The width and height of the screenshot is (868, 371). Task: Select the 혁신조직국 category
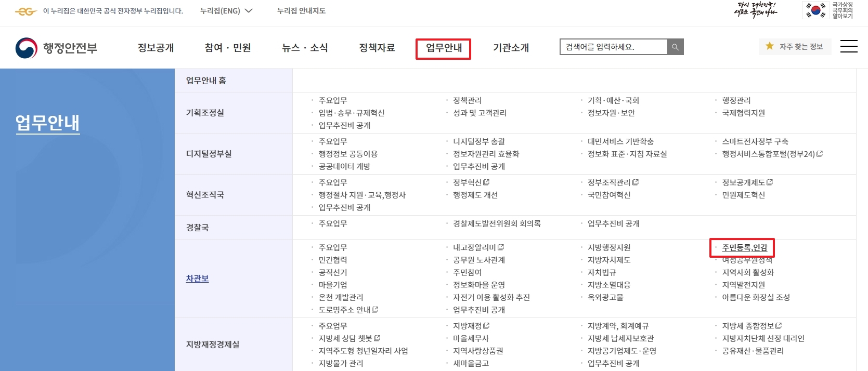click(205, 195)
